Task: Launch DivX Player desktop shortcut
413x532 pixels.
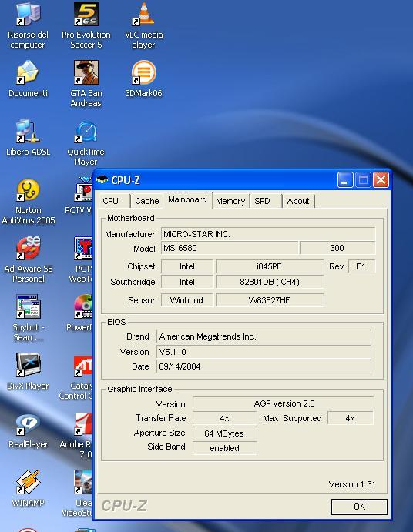Action: [x=28, y=365]
